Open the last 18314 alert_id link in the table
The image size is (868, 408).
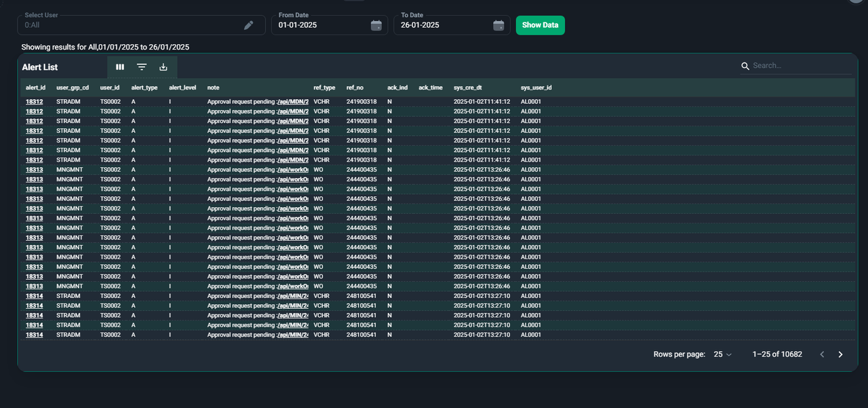(x=35, y=335)
